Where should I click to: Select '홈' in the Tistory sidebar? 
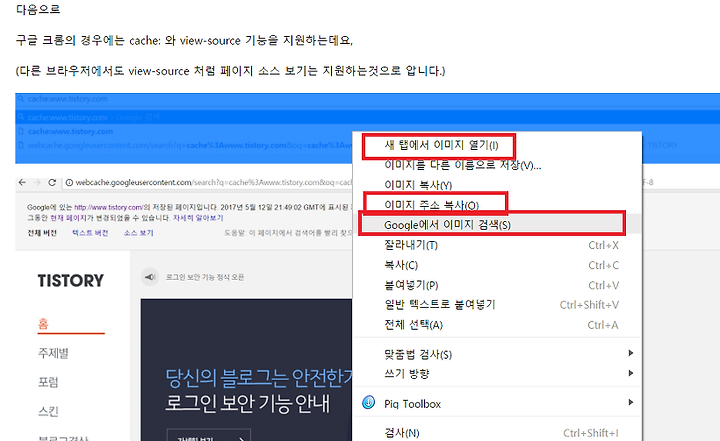pos(43,324)
